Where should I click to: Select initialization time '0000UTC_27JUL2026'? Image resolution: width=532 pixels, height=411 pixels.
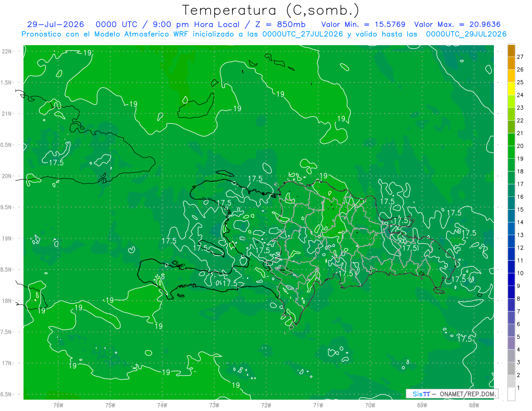click(x=303, y=34)
